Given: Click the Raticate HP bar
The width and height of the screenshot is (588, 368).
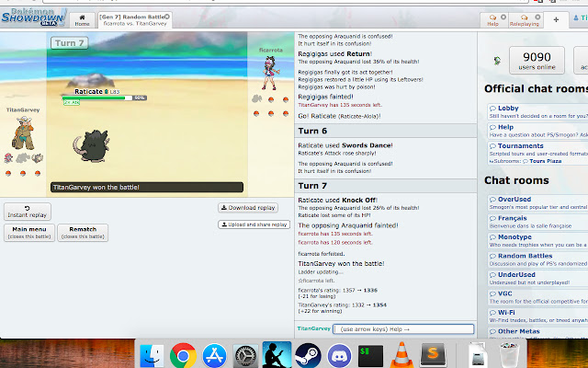Looking at the screenshot, I should 104,98.
